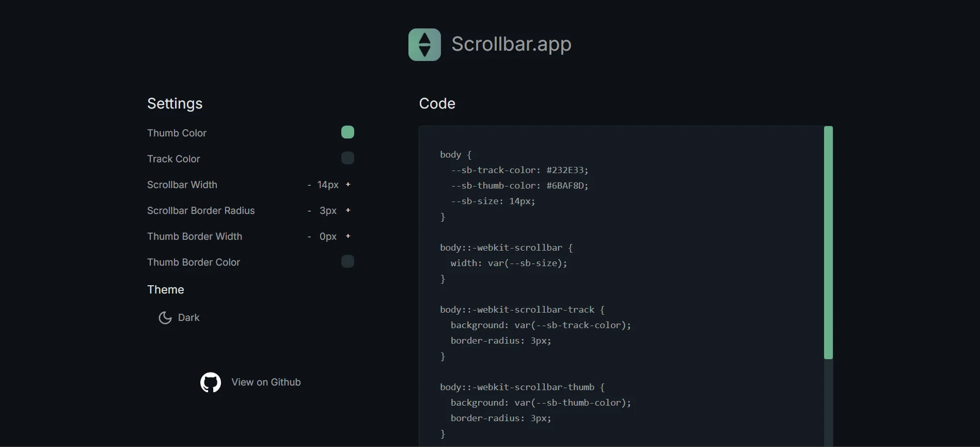Increase Thumb Border Width with plus
Screen dimensions: 980x447
pyautogui.click(x=348, y=236)
